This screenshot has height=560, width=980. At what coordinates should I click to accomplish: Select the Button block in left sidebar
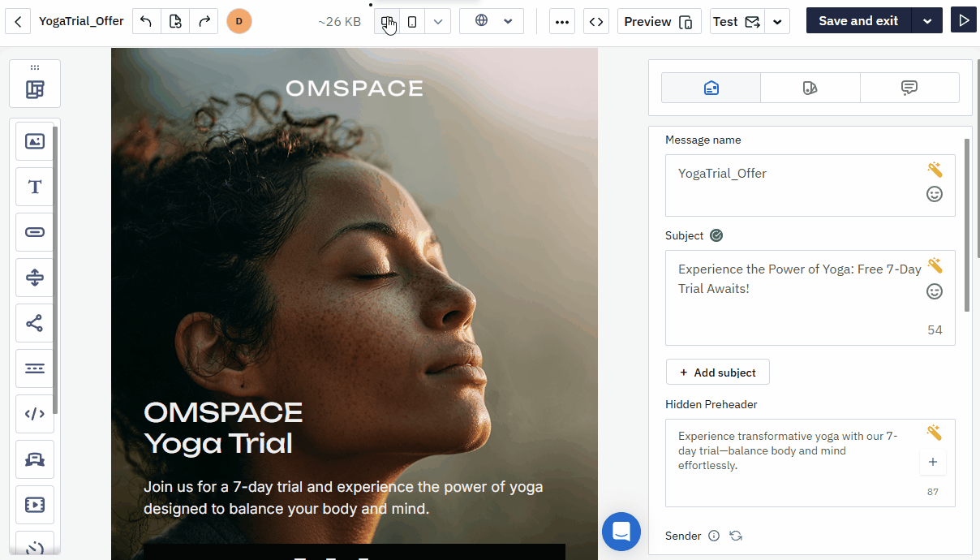point(35,232)
